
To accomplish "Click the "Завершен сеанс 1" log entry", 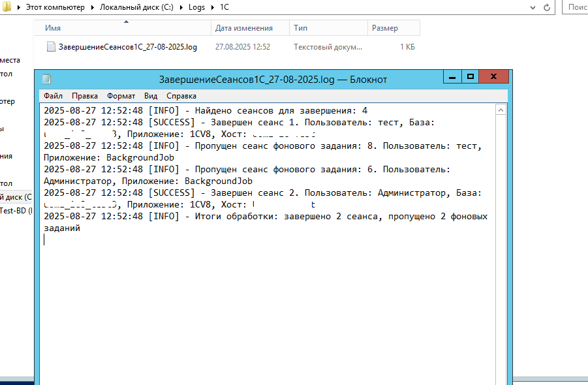I will [x=240, y=128].
